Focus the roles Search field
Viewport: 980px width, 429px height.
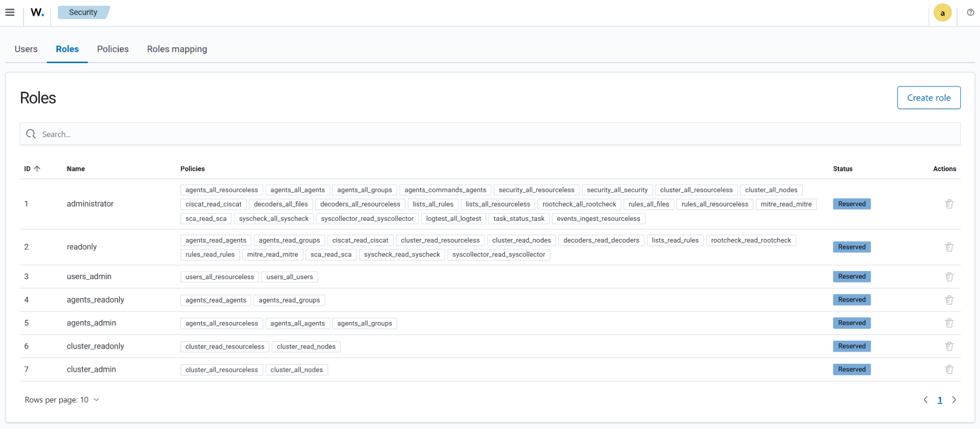pyautogui.click(x=490, y=134)
